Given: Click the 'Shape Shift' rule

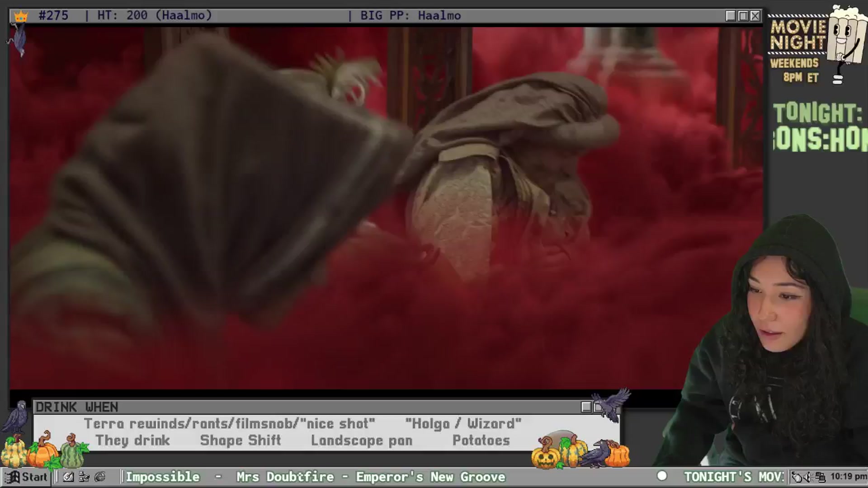Looking at the screenshot, I should (241, 441).
